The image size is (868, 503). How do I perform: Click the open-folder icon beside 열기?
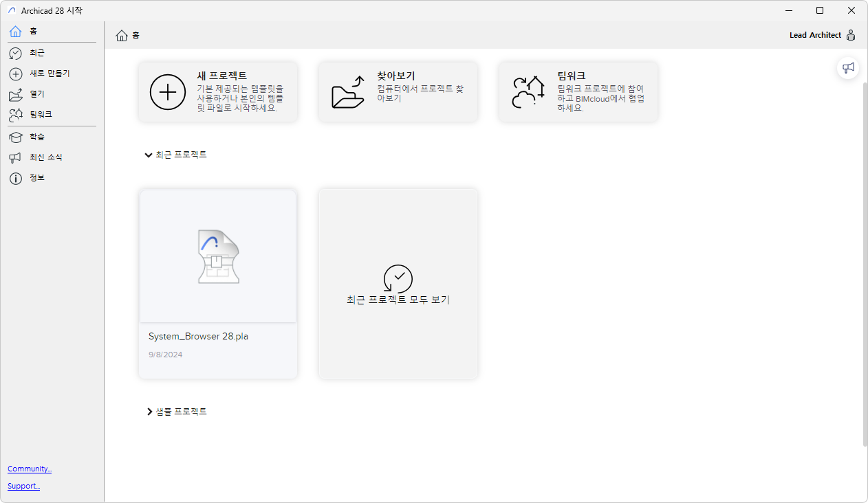[x=16, y=94]
